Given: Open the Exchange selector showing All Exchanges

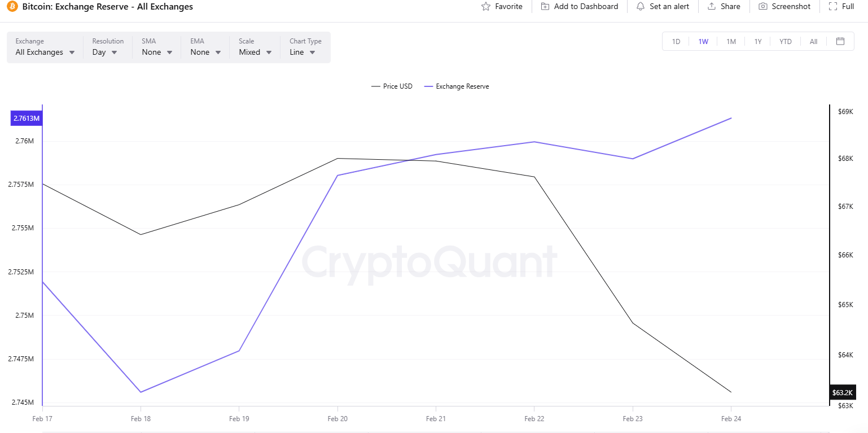Looking at the screenshot, I should [x=45, y=52].
